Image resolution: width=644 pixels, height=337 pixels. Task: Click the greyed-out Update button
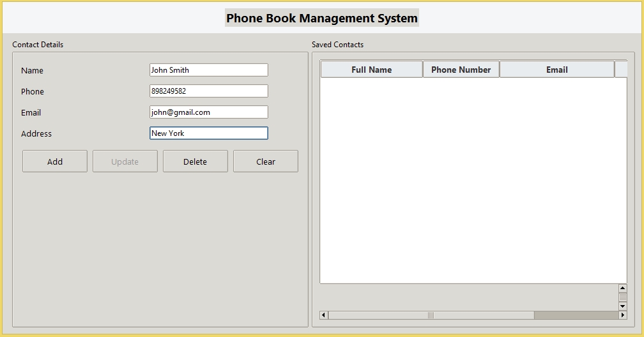coord(125,161)
